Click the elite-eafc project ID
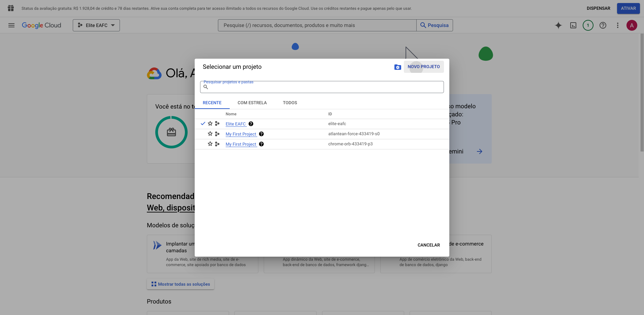The image size is (644, 315). 337,124
